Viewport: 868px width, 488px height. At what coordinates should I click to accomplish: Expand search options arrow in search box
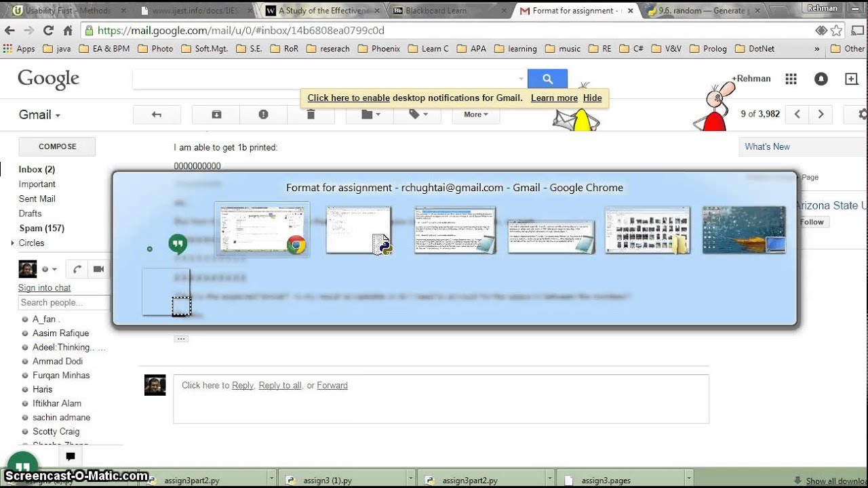pyautogui.click(x=521, y=79)
